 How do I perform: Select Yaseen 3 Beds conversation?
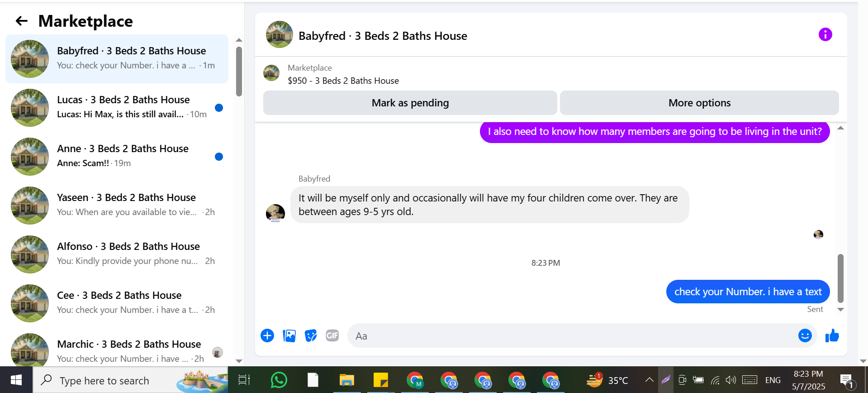pos(117,206)
